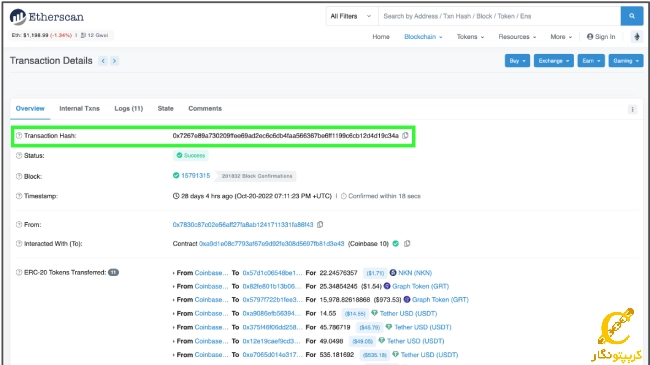Switch to the Comments tab
The width and height of the screenshot is (650, 365).
[x=205, y=108]
